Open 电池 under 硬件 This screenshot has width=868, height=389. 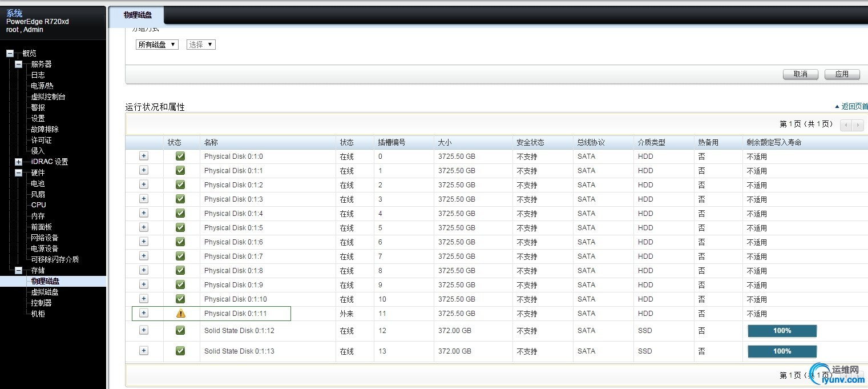tap(38, 183)
